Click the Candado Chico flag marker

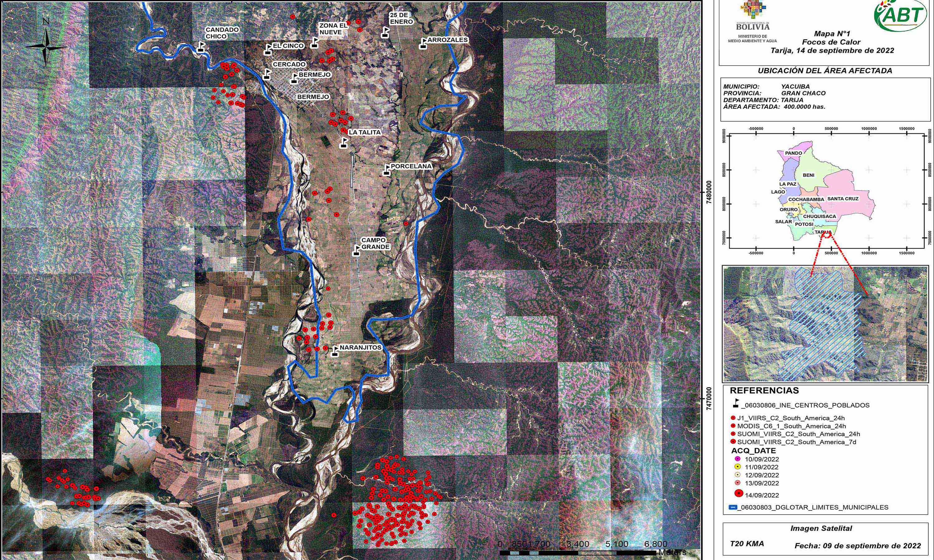pos(200,47)
